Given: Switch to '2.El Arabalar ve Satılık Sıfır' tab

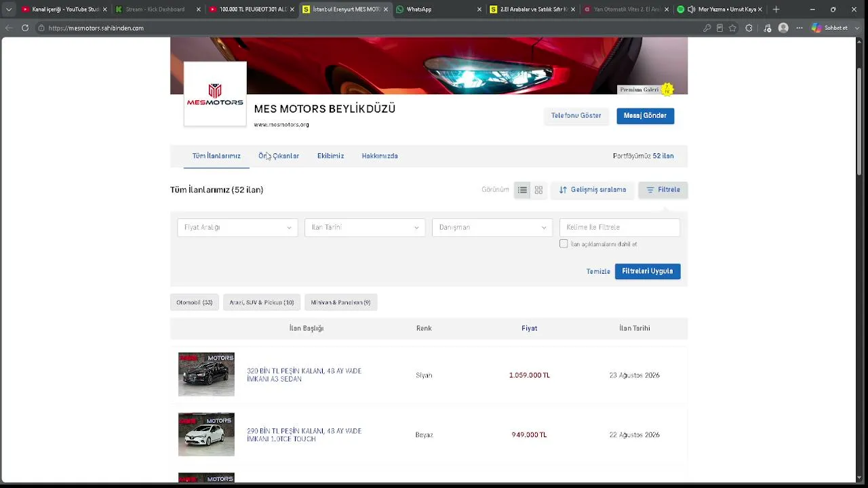Looking at the screenshot, I should point(530,9).
